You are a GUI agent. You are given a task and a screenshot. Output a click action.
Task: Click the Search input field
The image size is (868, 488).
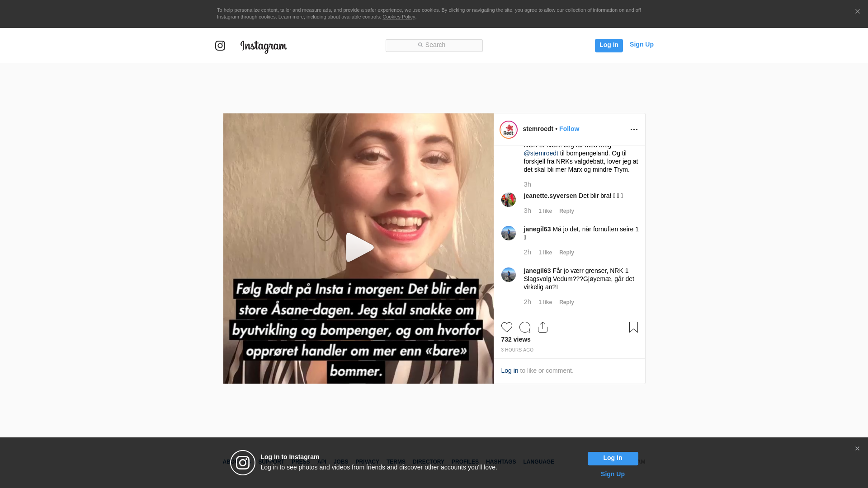pyautogui.click(x=434, y=45)
